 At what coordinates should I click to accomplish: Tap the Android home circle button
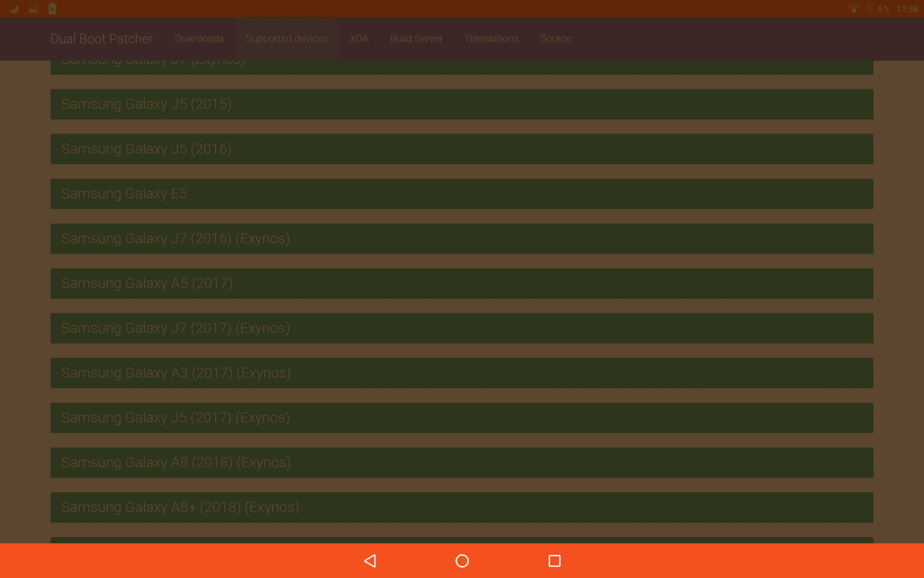click(x=462, y=561)
